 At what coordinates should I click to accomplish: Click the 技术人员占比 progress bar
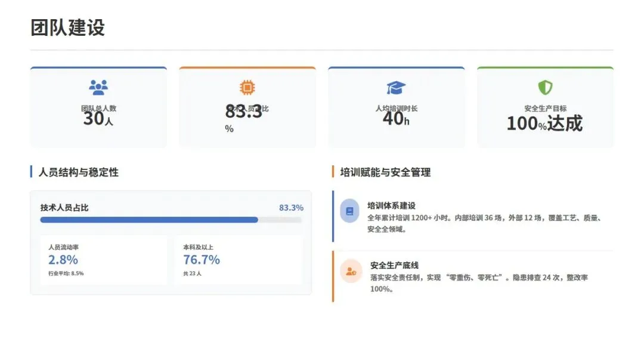170,220
